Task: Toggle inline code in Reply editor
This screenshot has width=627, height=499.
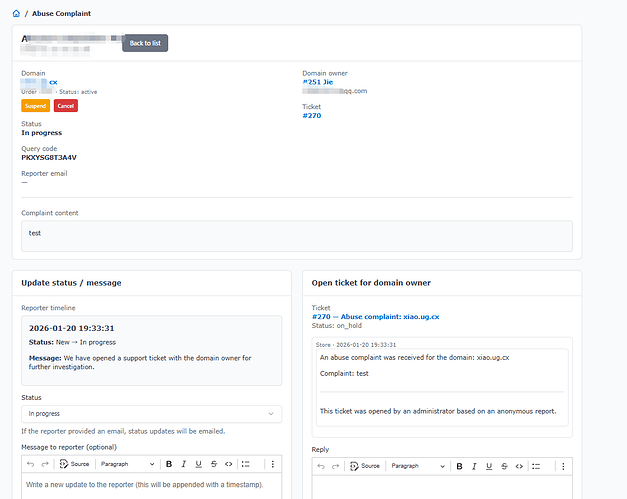Action: tap(519, 466)
